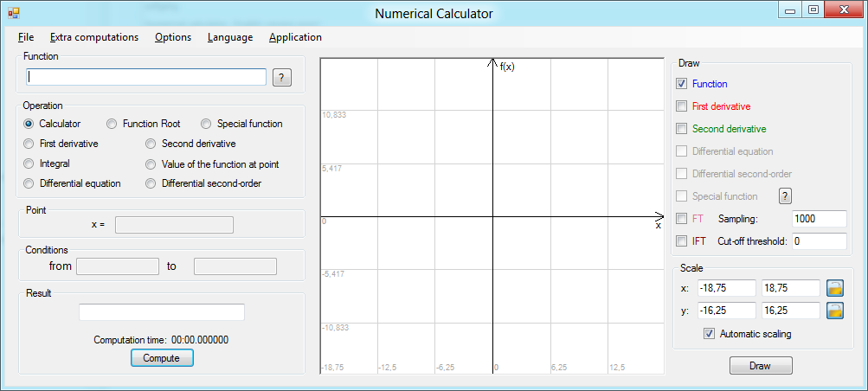Expand the Language menu
This screenshot has height=391, width=868.
pos(230,37)
